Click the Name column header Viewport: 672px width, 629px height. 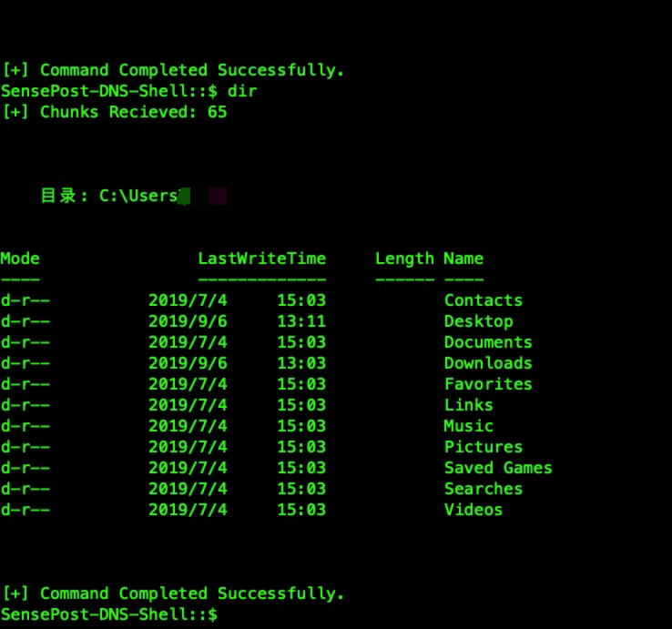point(463,259)
